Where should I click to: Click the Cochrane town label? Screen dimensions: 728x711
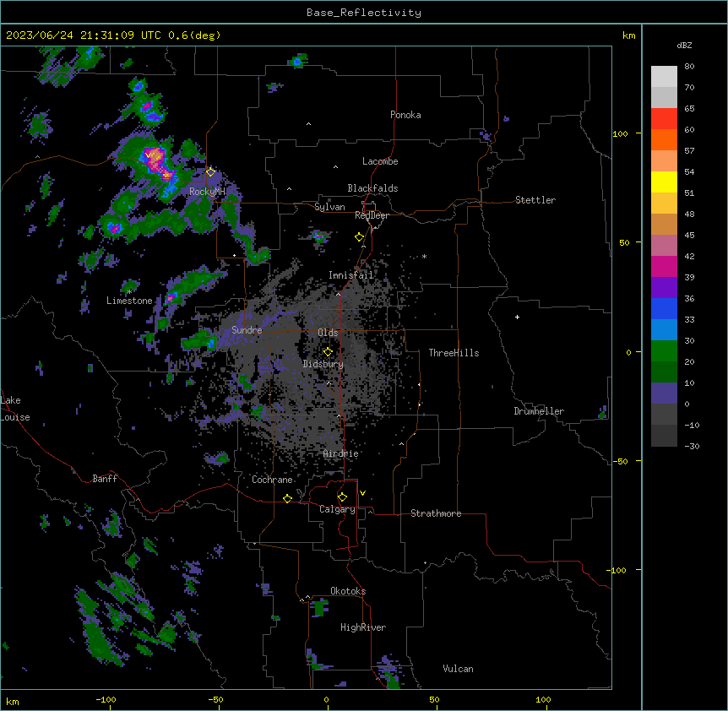point(272,480)
